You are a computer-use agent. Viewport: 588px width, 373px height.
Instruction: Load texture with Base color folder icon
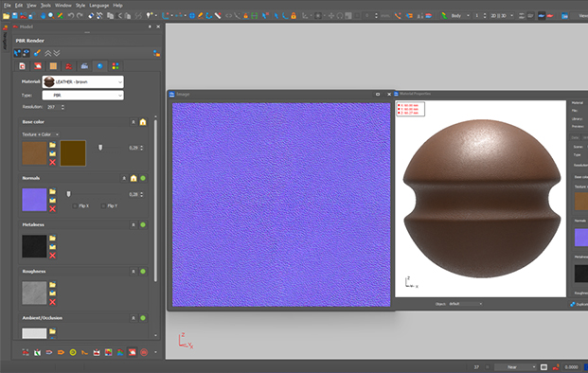click(x=52, y=145)
